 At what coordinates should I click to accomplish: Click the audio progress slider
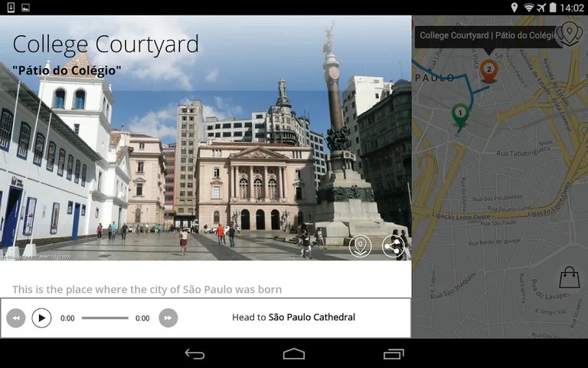(105, 318)
